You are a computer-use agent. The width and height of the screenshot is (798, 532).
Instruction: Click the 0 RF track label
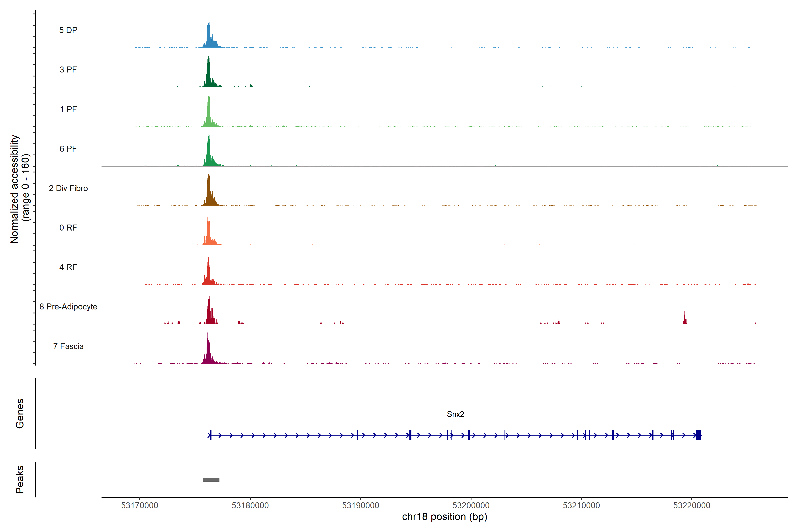click(x=68, y=228)
